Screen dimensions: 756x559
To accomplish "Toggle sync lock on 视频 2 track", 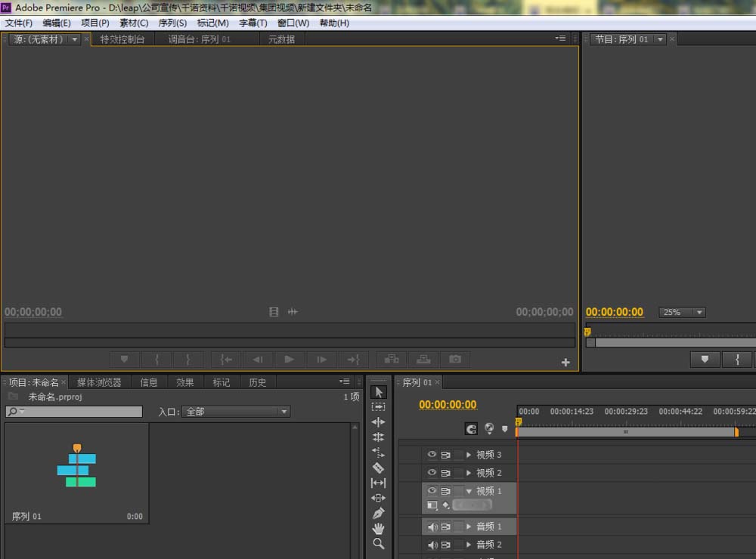I will [x=445, y=473].
